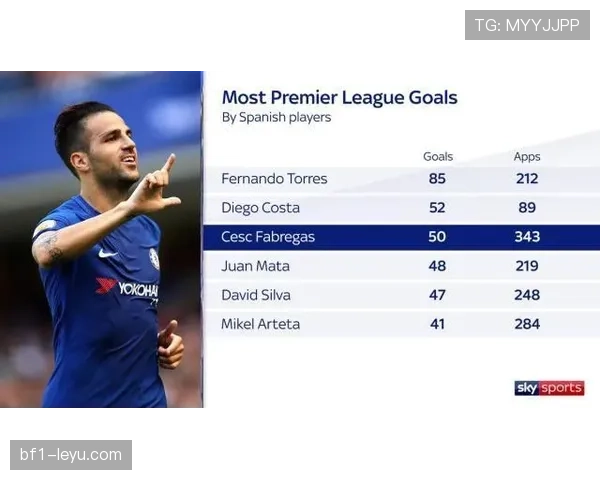Select the Goals column header
This screenshot has width=600, height=480.
click(x=438, y=156)
